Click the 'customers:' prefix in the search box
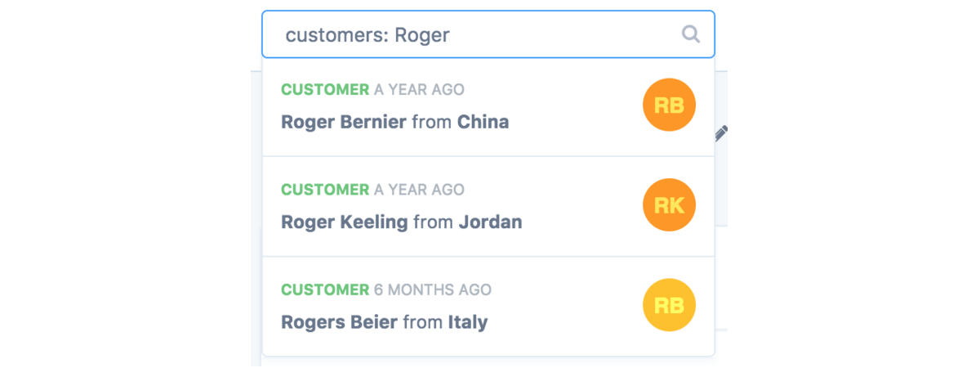 click(x=336, y=35)
